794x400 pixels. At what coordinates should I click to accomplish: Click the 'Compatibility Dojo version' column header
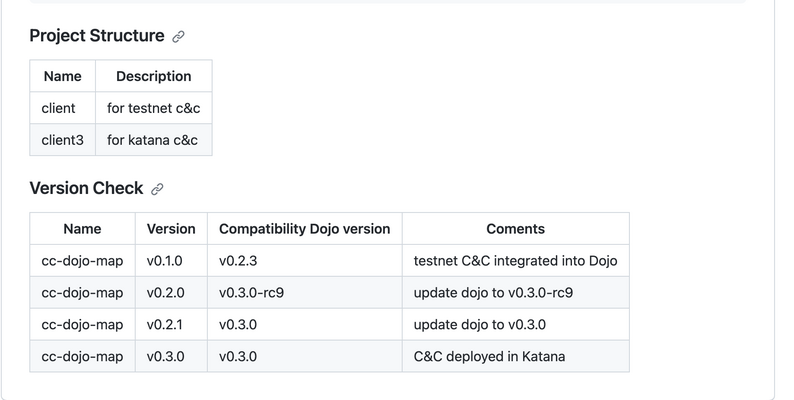304,228
